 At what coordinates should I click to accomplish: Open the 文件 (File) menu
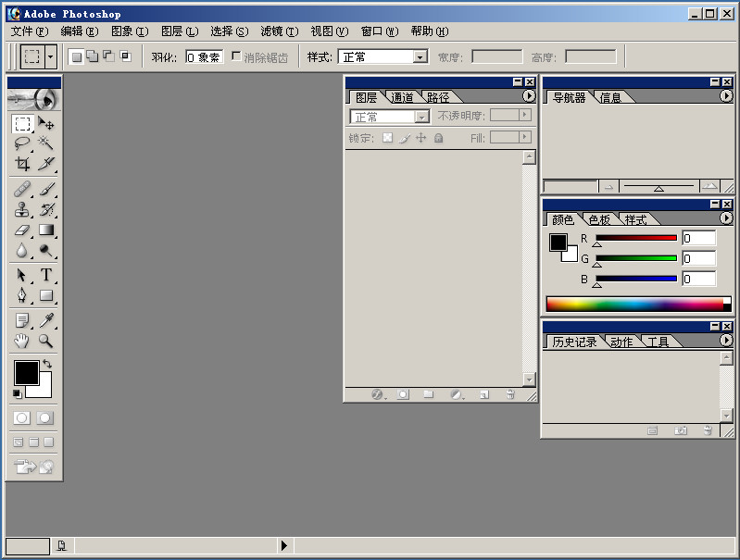(x=30, y=31)
